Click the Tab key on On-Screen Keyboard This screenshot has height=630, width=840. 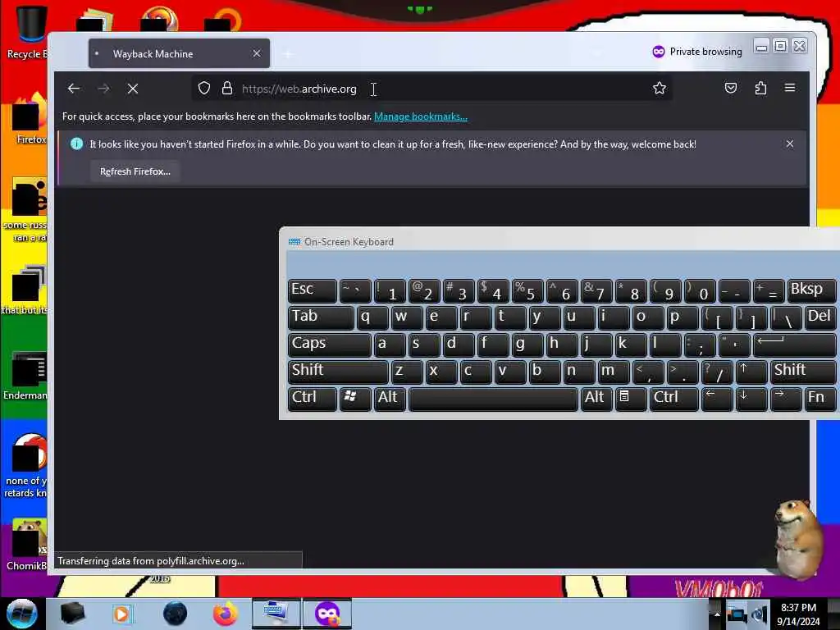coord(321,317)
